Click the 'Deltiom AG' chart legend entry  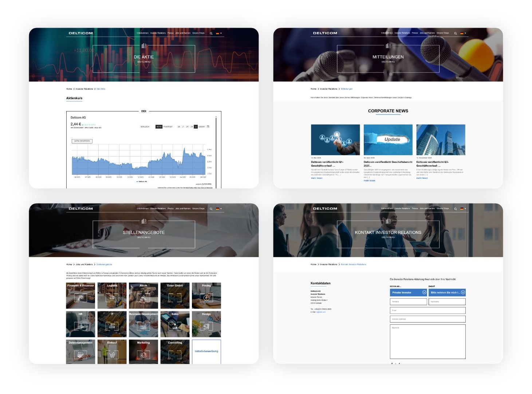pyautogui.click(x=142, y=181)
